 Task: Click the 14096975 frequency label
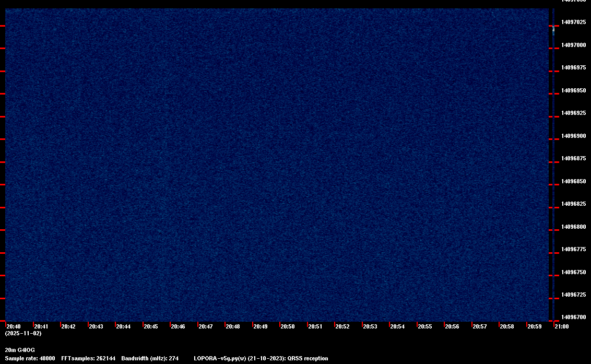coord(574,67)
